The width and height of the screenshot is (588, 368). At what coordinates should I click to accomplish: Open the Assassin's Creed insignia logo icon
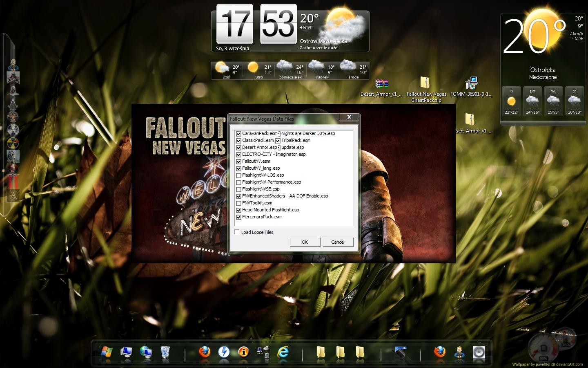pos(13,105)
